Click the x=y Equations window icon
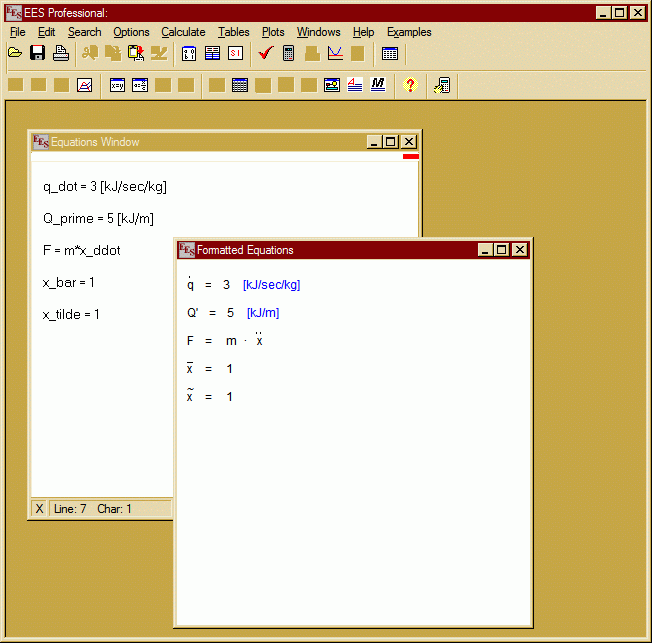This screenshot has width=652, height=643. (x=117, y=86)
